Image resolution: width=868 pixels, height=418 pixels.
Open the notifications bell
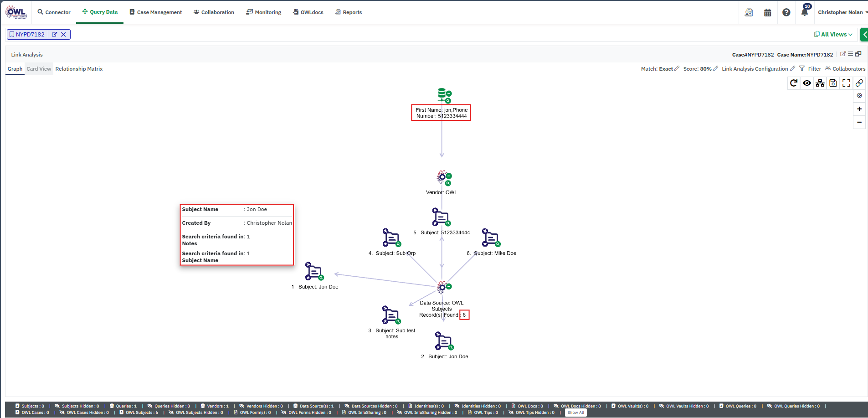pyautogui.click(x=805, y=12)
